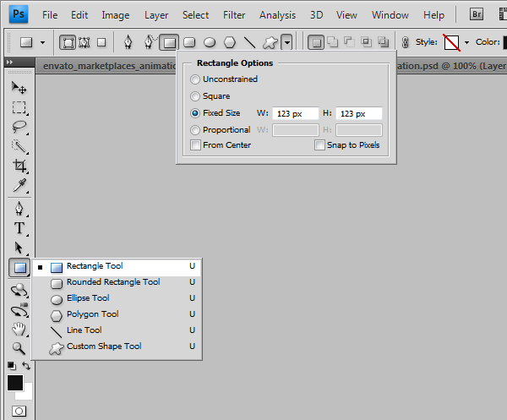Click the active Rectangle shape tool in toolbox
The image size is (507, 420).
(x=19, y=268)
